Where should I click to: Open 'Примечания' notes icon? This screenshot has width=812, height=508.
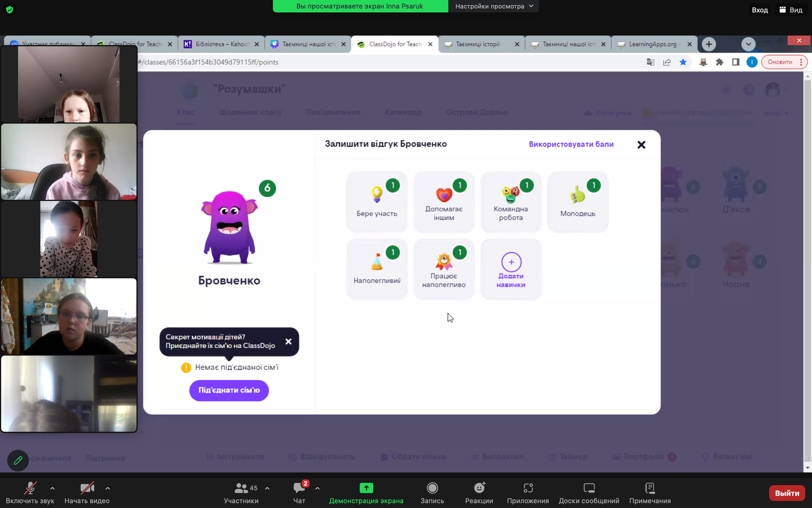tap(650, 488)
